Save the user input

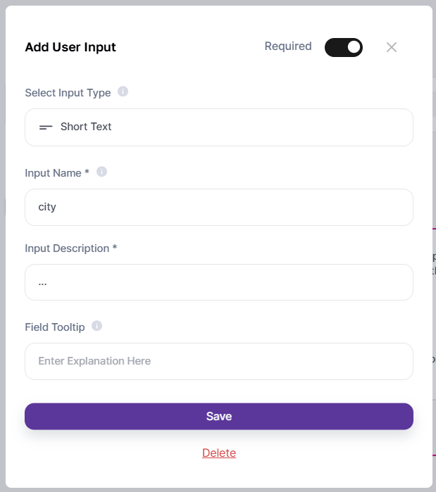tap(219, 416)
